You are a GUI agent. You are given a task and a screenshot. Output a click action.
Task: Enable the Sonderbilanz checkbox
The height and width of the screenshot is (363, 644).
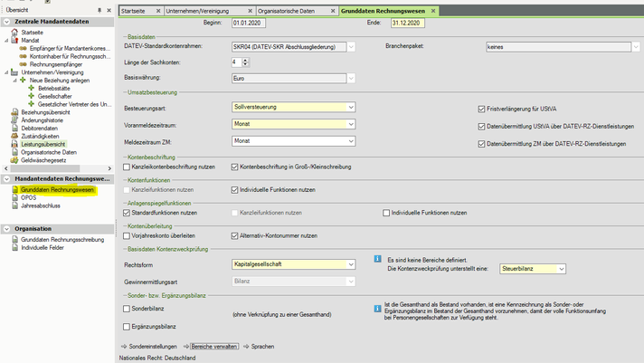(127, 309)
